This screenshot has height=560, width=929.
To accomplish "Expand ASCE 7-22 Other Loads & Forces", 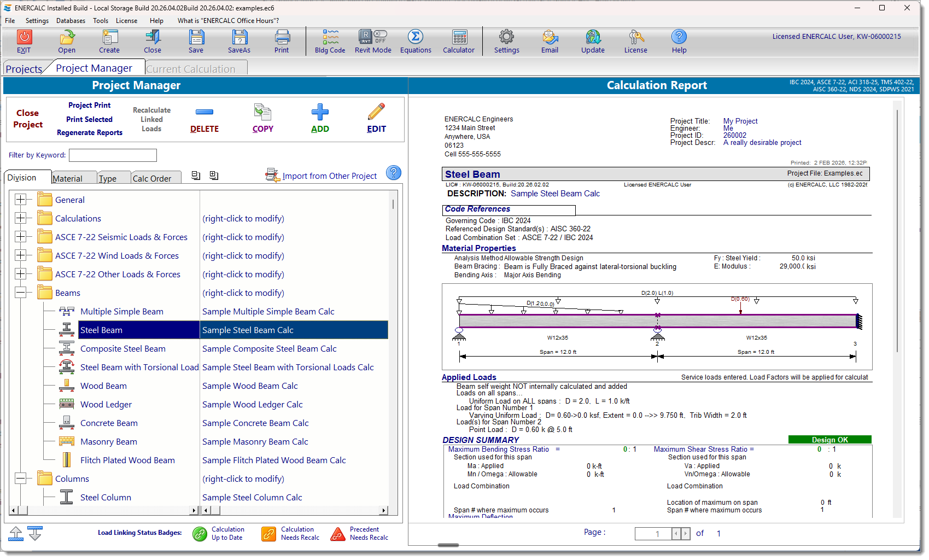I will pos(20,274).
